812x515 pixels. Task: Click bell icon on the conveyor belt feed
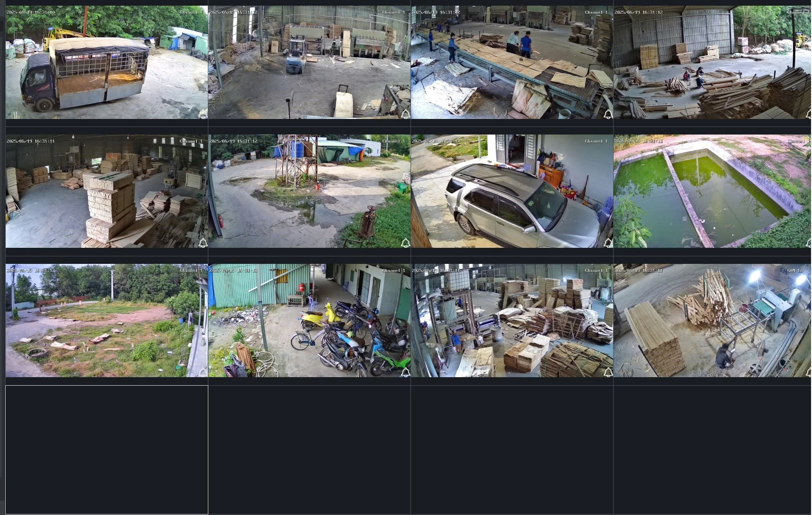pos(608,114)
